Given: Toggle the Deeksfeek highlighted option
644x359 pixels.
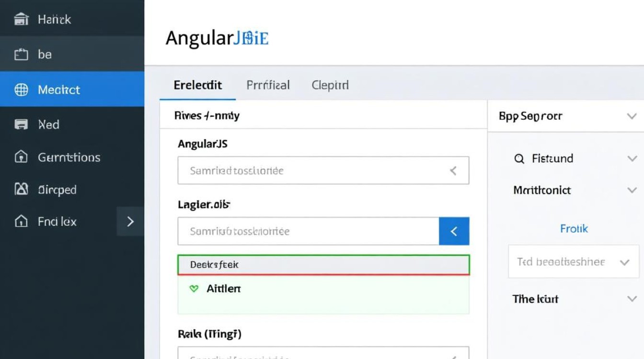Looking at the screenshot, I should pyautogui.click(x=323, y=264).
